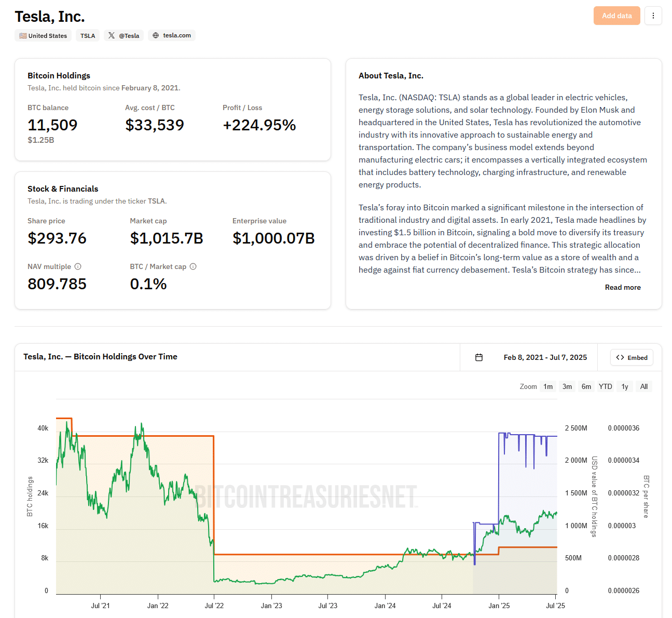Click the Jan '23 axis label

tap(271, 606)
